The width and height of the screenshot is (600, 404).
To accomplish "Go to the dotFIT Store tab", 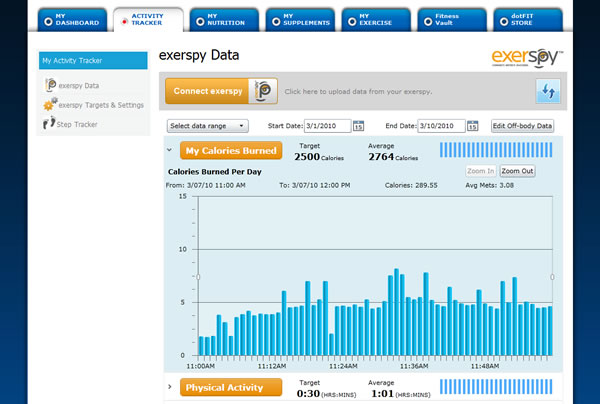I will click(527, 19).
